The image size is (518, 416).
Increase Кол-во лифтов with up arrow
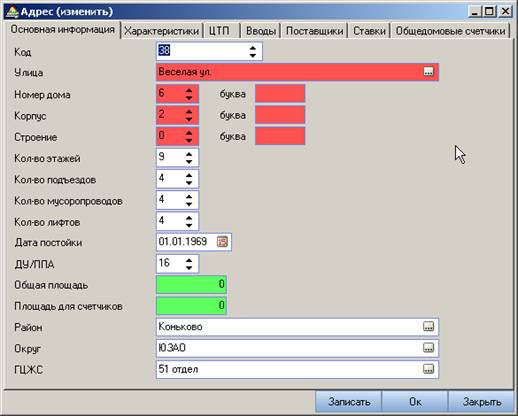tap(189, 218)
